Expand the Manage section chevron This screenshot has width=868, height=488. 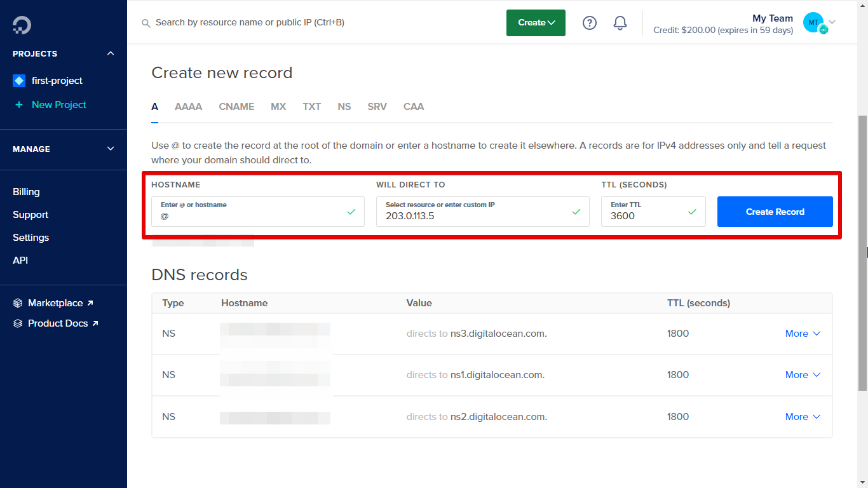pyautogui.click(x=111, y=149)
